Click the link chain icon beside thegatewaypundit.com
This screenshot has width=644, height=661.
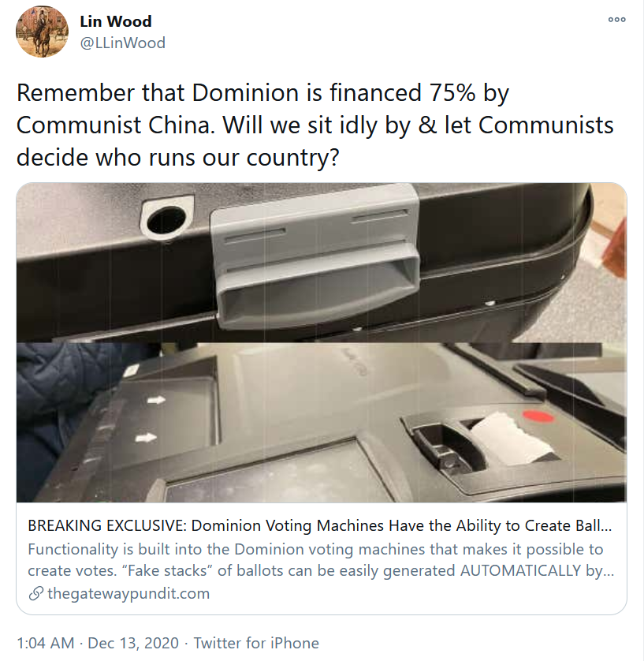point(35,593)
